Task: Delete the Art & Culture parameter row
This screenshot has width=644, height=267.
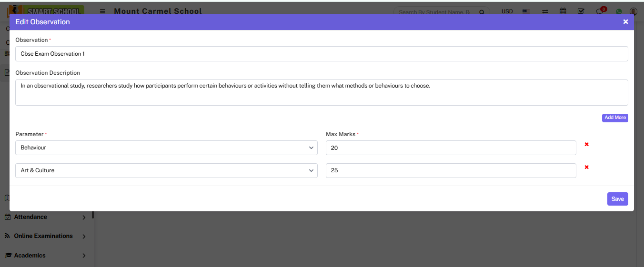Action: click(587, 167)
